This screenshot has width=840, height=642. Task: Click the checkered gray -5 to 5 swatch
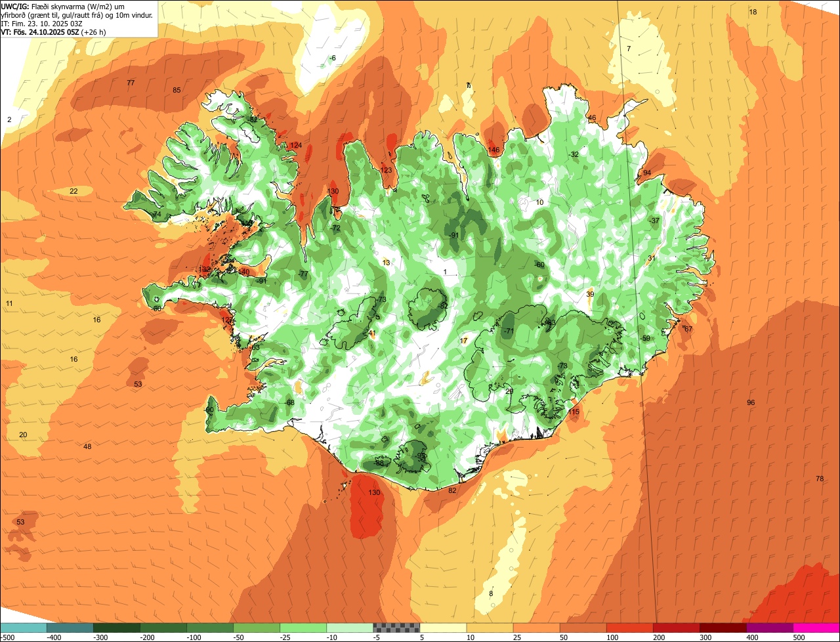396,627
